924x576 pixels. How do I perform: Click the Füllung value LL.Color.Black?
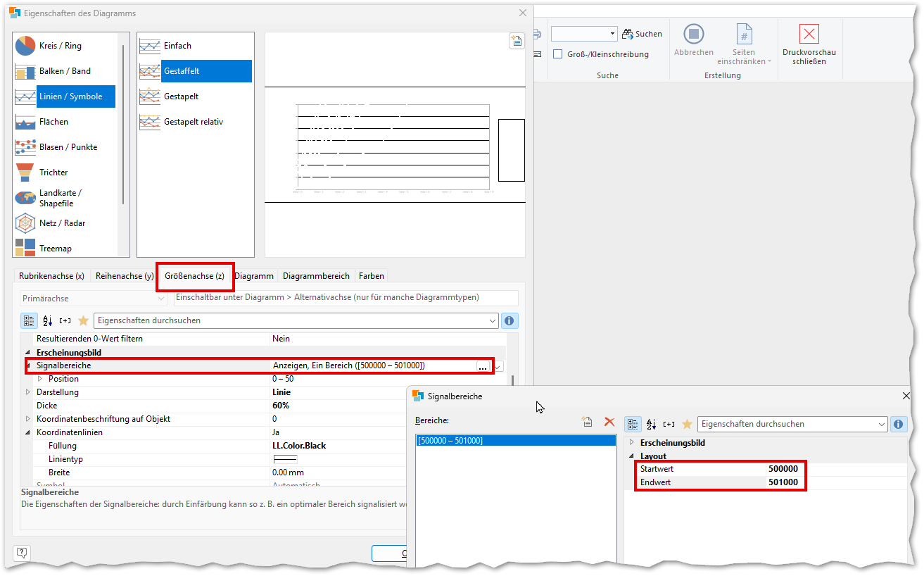pos(299,446)
